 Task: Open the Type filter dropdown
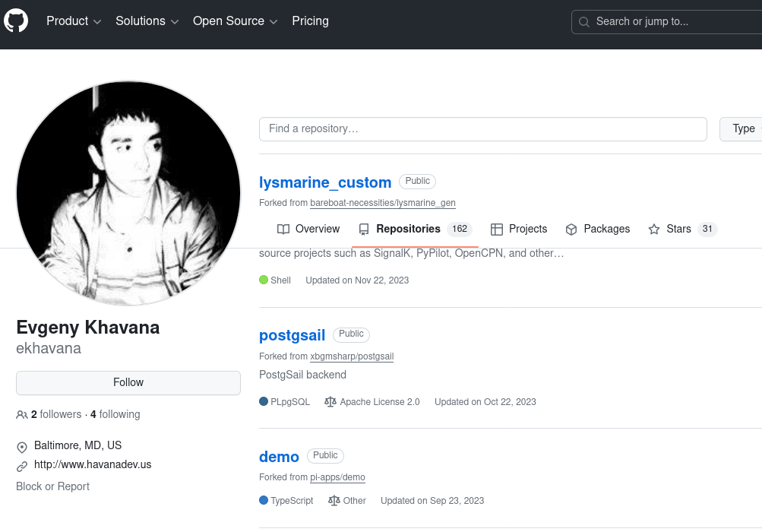point(742,129)
